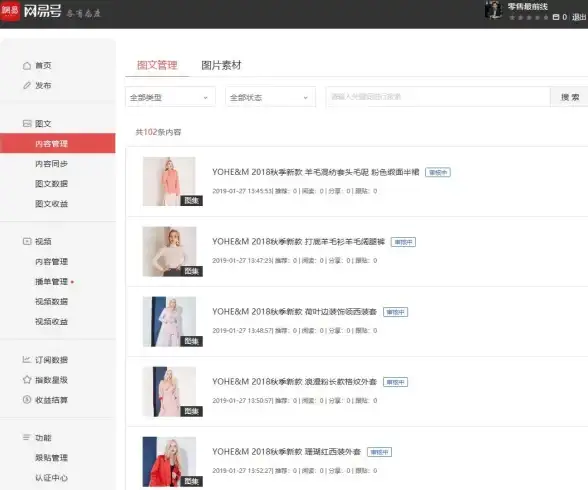Screen dimensions: 588x490
Task: Click timestamp 2019-01-27 13:48:57
Action: (242, 331)
